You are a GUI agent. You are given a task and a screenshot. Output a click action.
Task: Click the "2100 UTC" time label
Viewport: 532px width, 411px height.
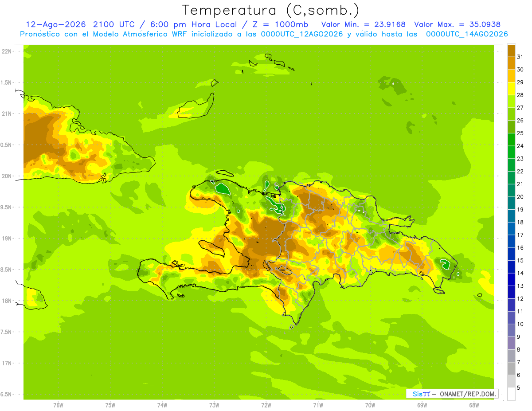coord(114,24)
